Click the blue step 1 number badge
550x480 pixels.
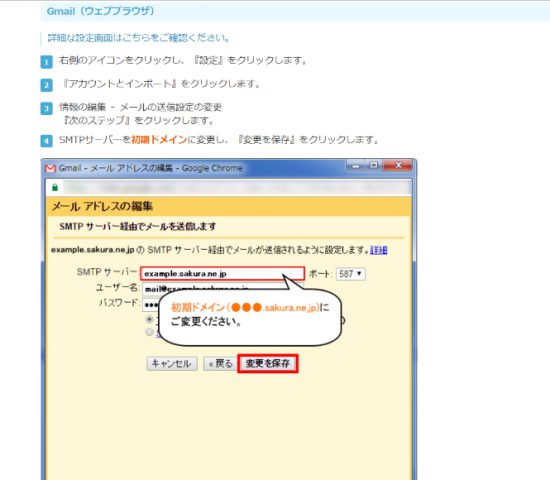tap(46, 62)
